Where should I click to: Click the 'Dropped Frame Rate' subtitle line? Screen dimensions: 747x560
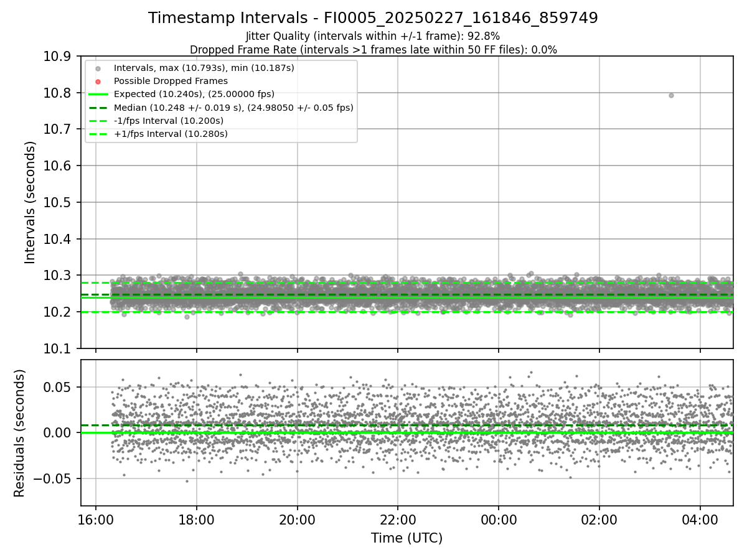click(373, 50)
